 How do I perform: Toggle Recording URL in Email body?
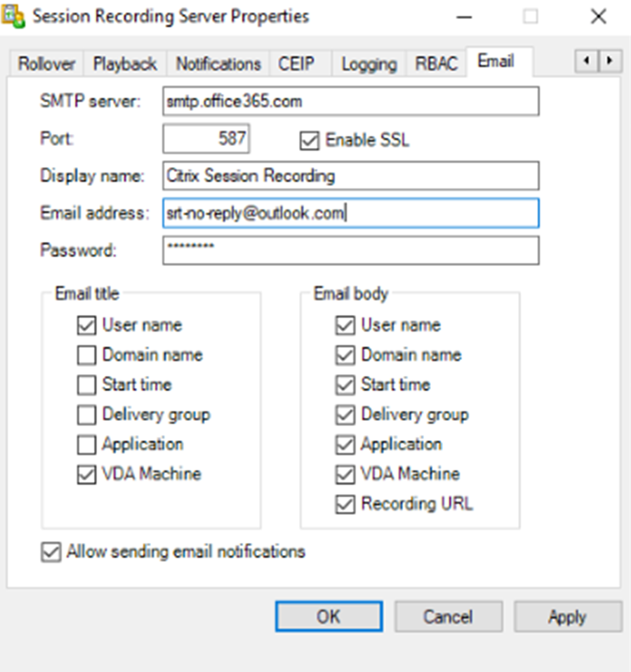[x=345, y=504]
